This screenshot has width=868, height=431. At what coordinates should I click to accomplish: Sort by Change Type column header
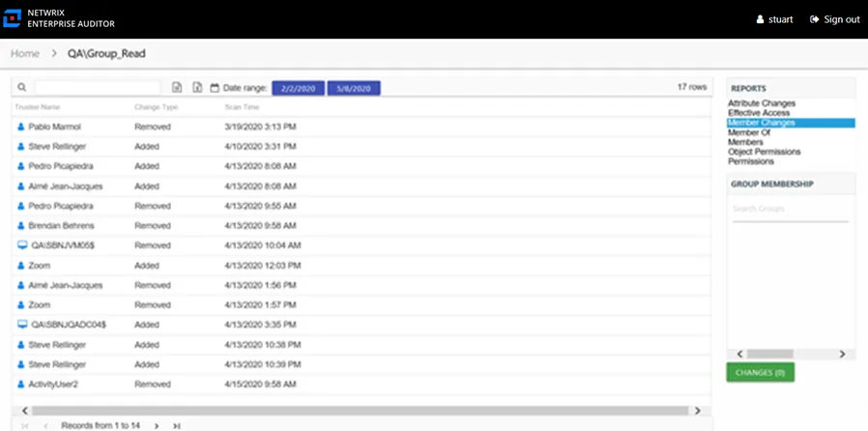tap(157, 106)
